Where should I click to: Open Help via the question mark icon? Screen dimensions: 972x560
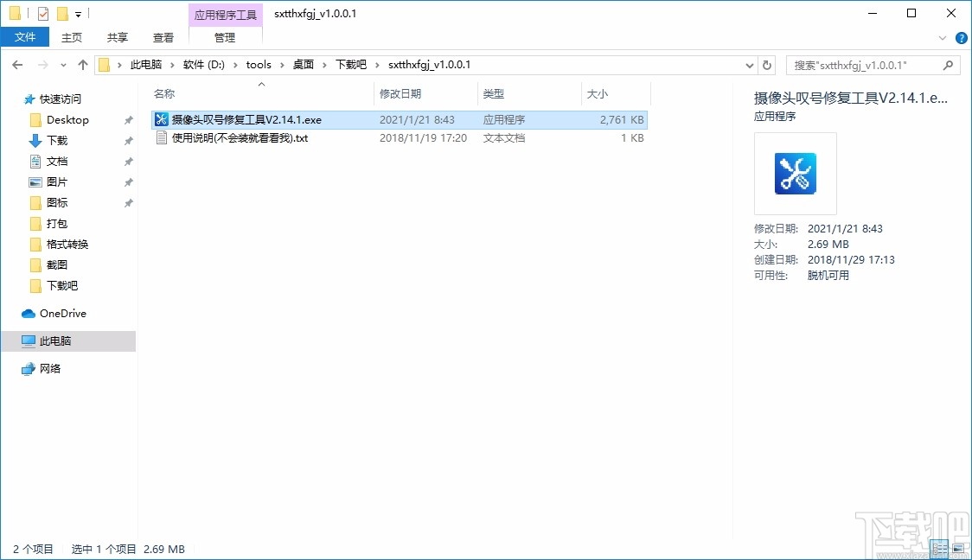tap(961, 37)
